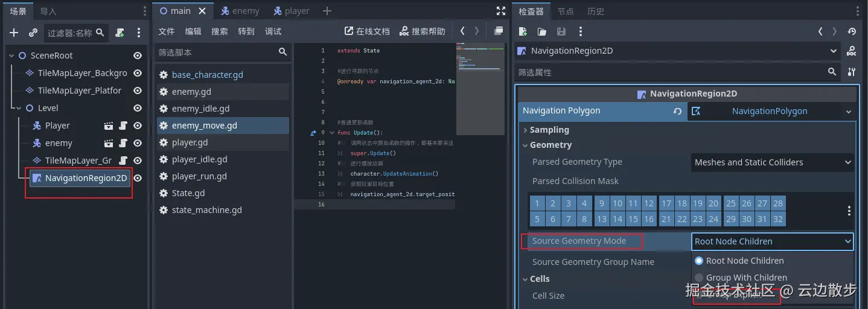
Task: Open enemy's scene in editor clapperboard icon
Action: tap(109, 143)
